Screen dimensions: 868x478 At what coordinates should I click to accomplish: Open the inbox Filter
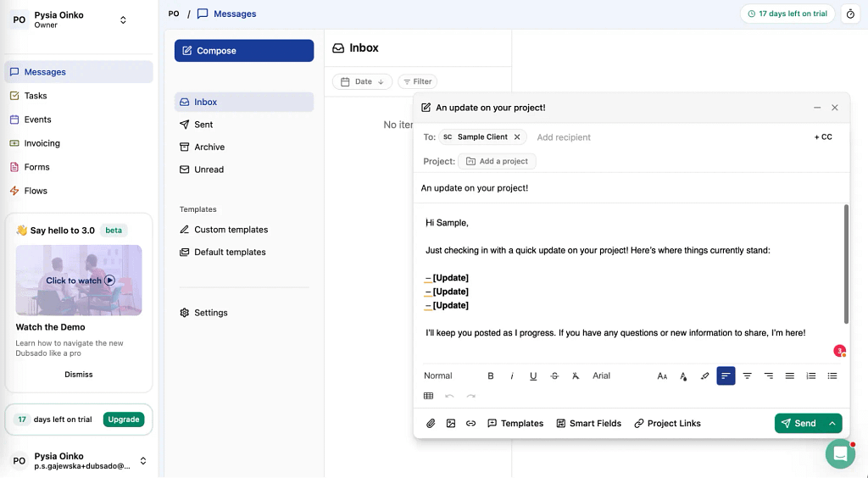pos(417,81)
